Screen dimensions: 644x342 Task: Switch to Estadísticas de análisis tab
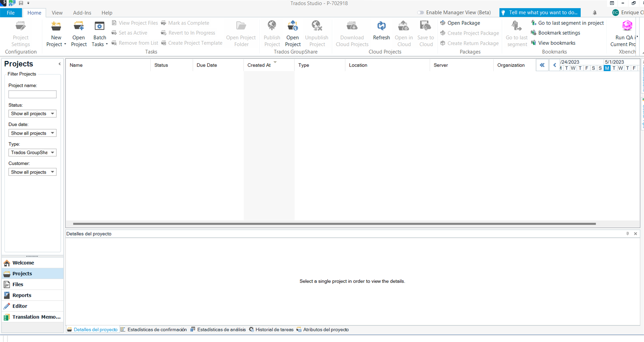(x=218, y=330)
